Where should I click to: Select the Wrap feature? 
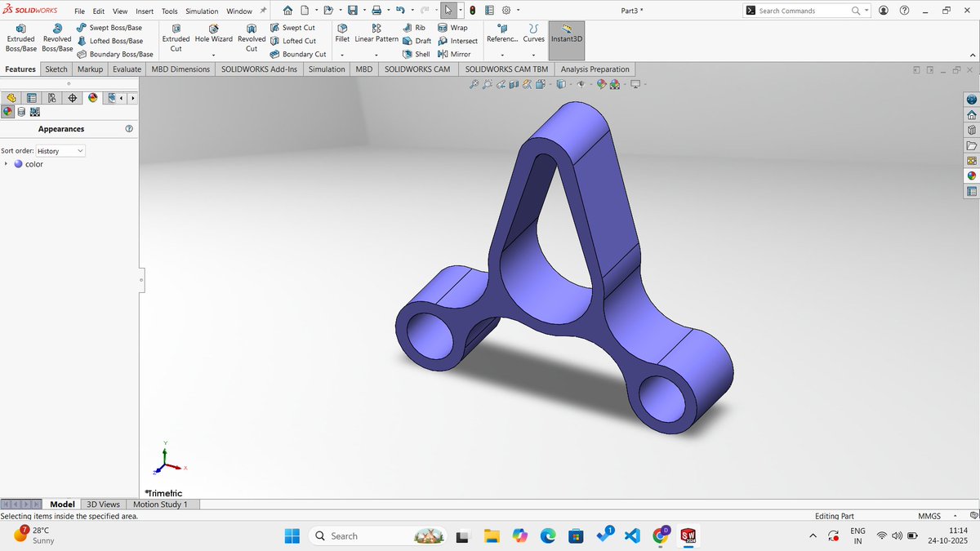click(452, 28)
